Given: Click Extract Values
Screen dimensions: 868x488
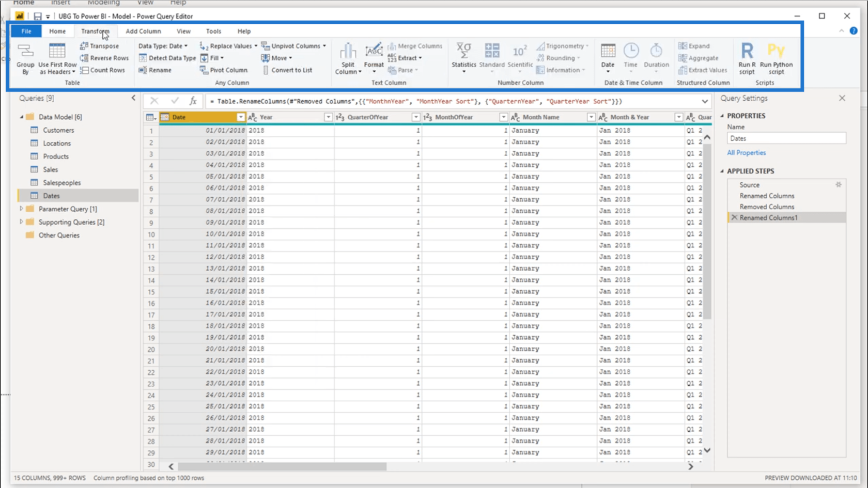Looking at the screenshot, I should coord(702,70).
